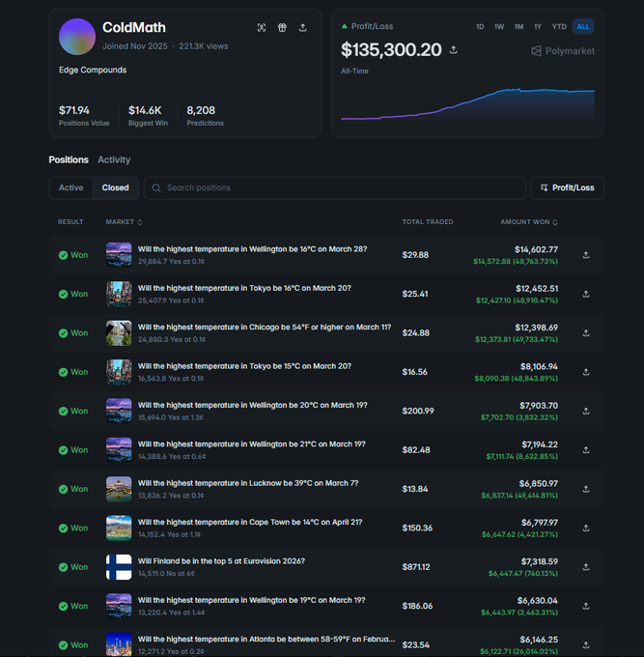This screenshot has width=644, height=657.
Task: Click the $7,318.59 amount won value
Action: [540, 561]
